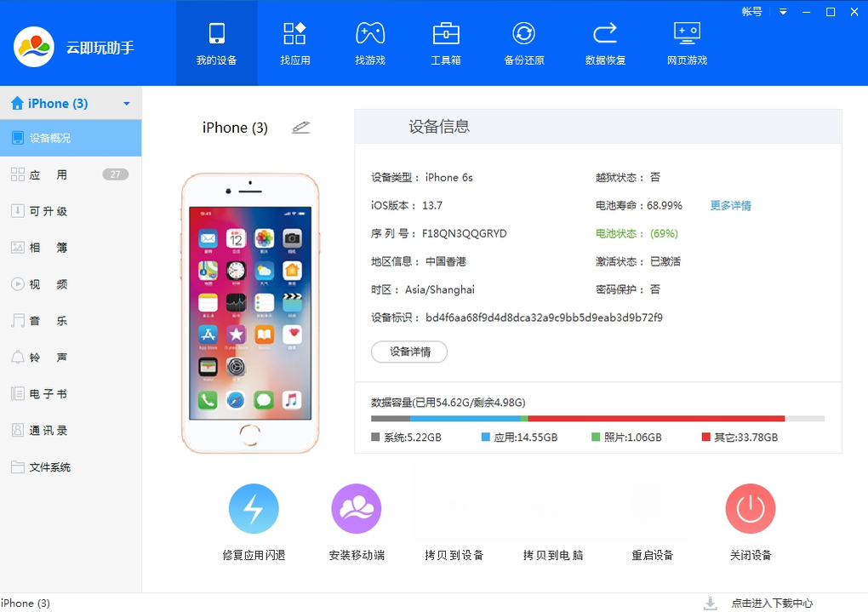Click the blue 应用 legend swatch
868x612 pixels.
pos(485,437)
